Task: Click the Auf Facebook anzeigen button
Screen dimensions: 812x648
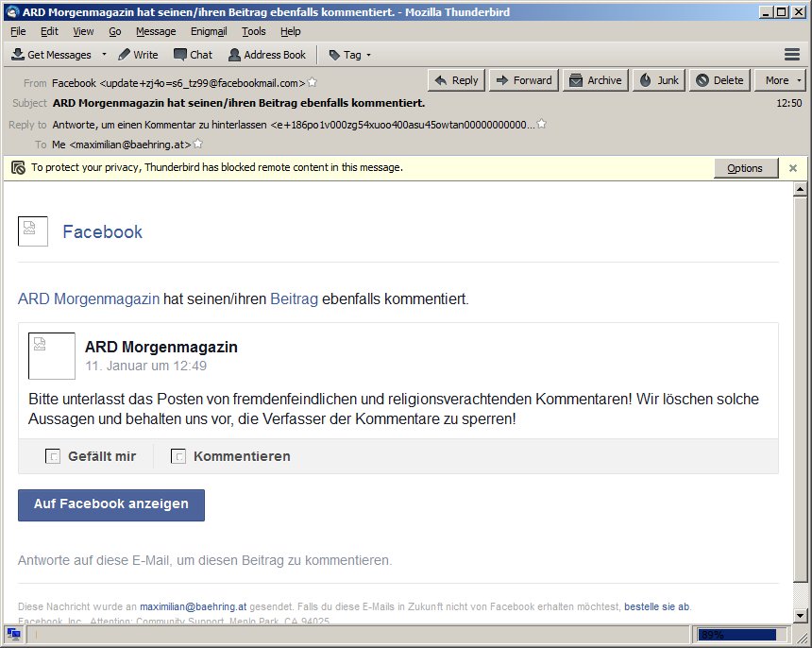Action: [111, 504]
